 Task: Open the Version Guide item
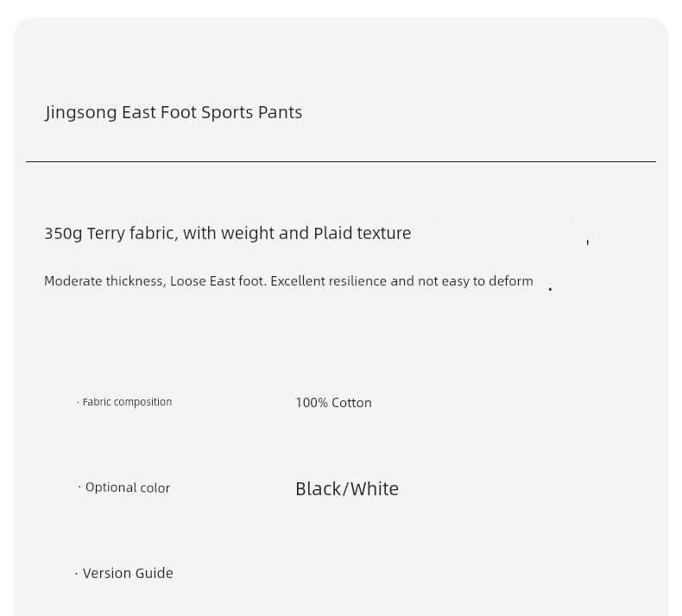point(124,574)
